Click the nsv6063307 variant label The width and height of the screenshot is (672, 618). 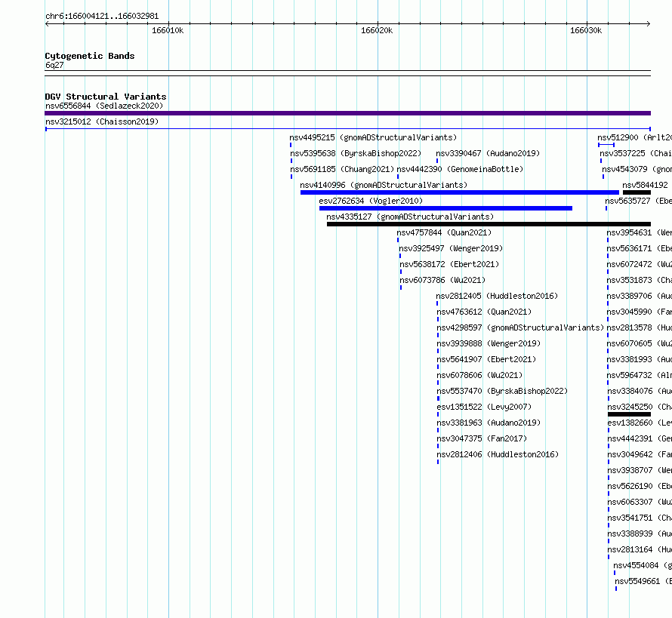[x=640, y=502]
